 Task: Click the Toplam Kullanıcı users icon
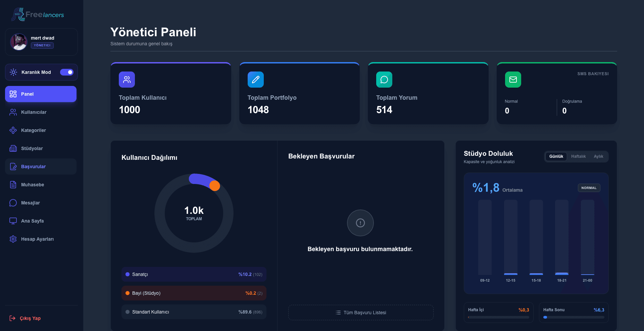[127, 80]
